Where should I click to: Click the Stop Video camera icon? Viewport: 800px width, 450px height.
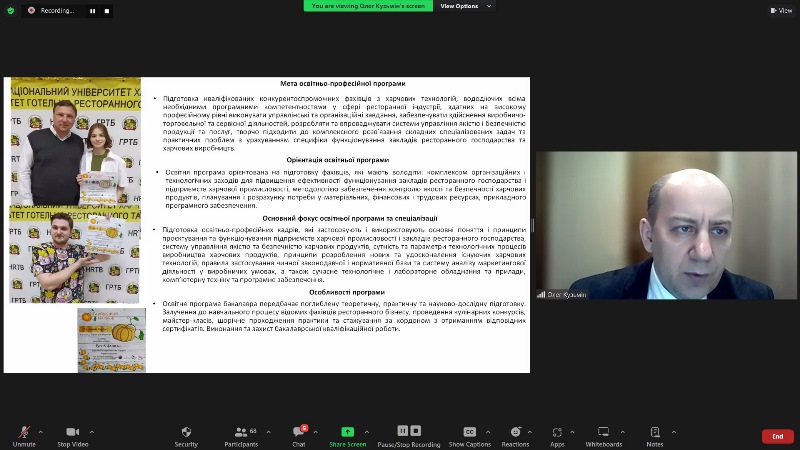(x=72, y=432)
